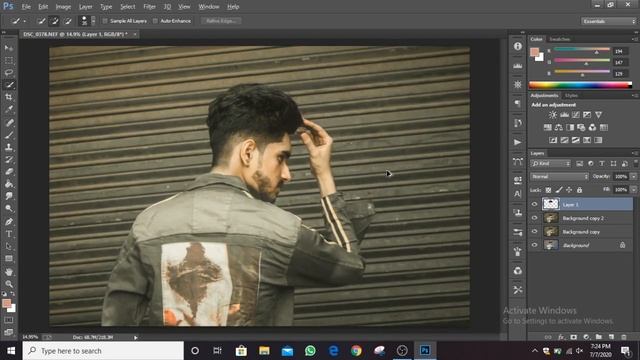Hide Layer 1 visibility eye

point(534,204)
